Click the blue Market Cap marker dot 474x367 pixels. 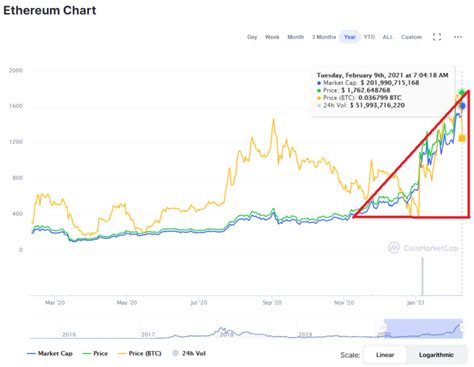point(462,106)
